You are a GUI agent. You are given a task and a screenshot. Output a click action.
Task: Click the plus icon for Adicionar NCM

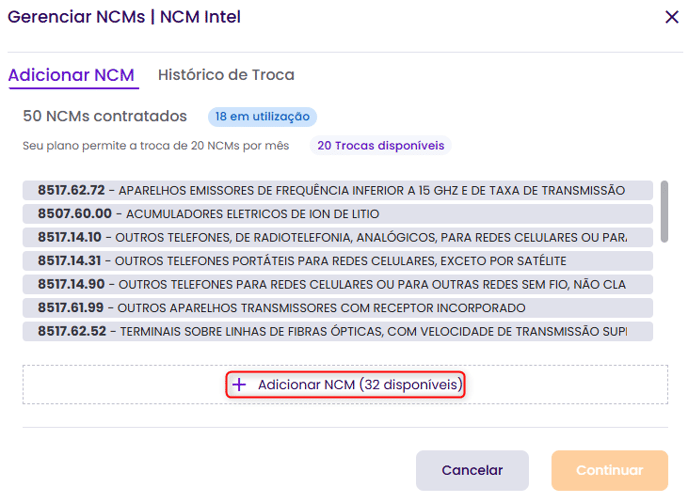[x=238, y=385]
